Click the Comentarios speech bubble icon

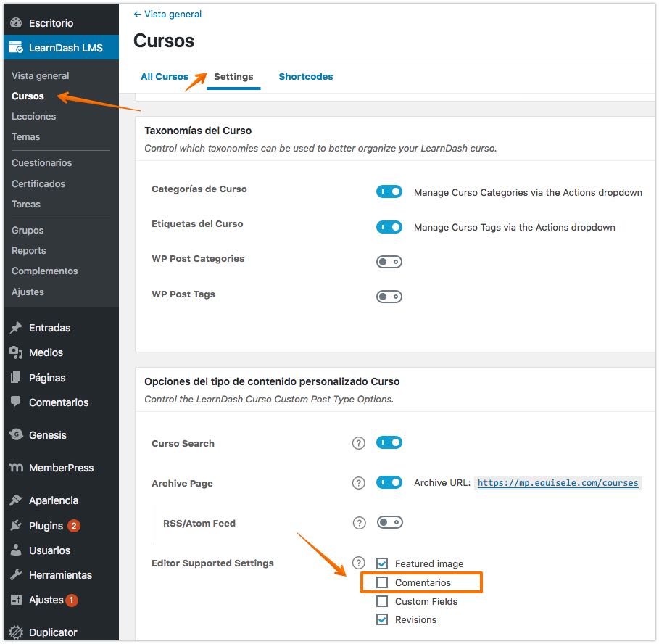tap(16, 402)
